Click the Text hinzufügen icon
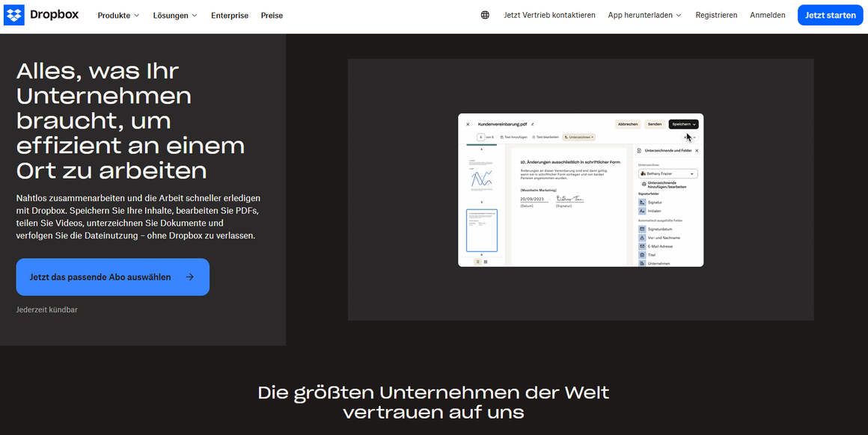The height and width of the screenshot is (435, 868). (503, 138)
